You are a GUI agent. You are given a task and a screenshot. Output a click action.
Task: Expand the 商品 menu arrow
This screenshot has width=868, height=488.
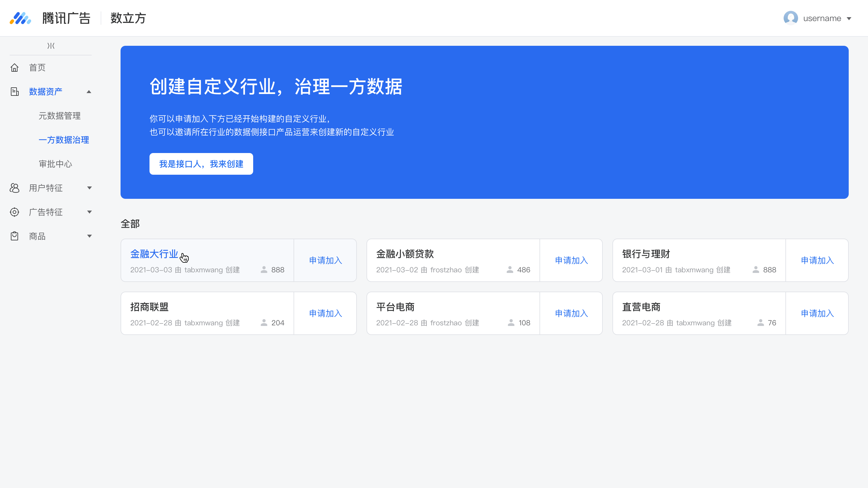[x=89, y=236]
